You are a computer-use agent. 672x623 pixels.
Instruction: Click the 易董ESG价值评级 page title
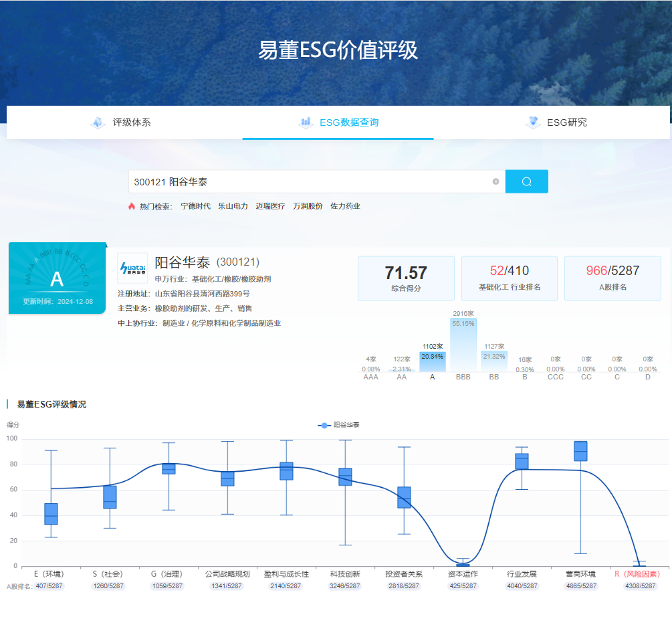338,50
